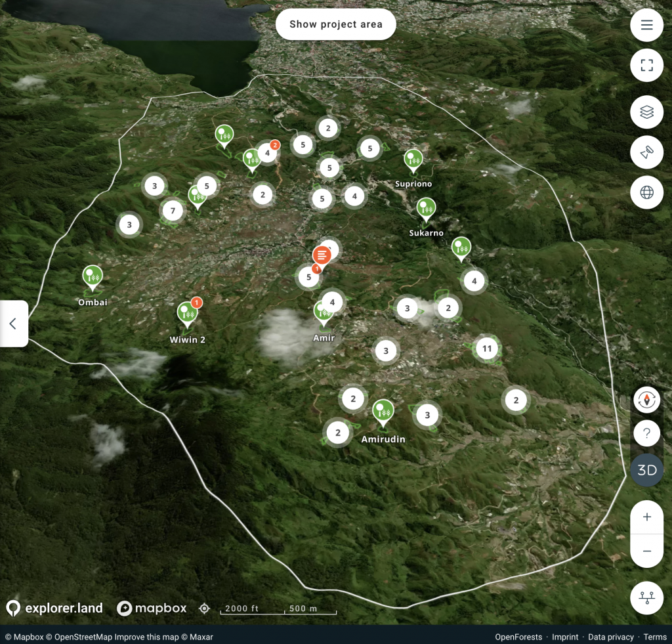The image size is (672, 644).
Task: Reset map orientation with compass
Action: pyautogui.click(x=647, y=399)
